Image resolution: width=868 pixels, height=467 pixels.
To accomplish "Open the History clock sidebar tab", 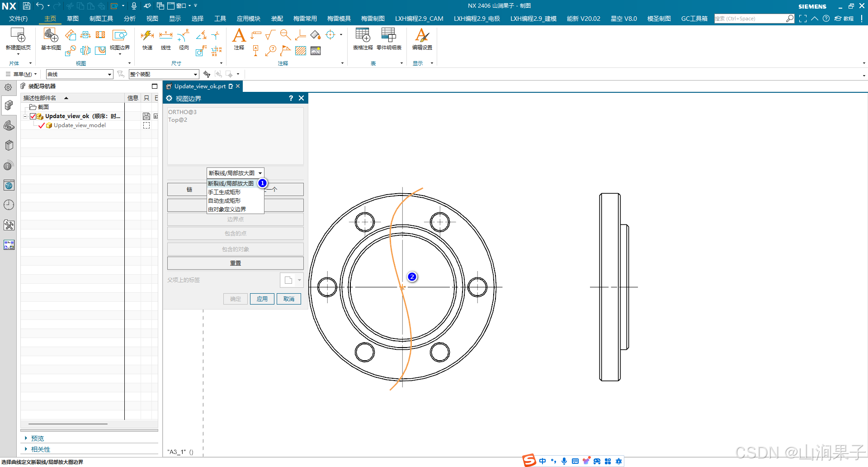I will (9, 205).
